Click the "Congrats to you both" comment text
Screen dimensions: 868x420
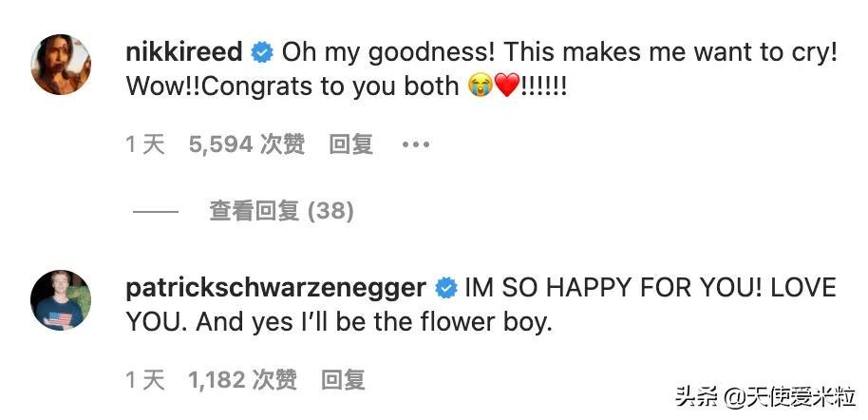click(x=292, y=86)
